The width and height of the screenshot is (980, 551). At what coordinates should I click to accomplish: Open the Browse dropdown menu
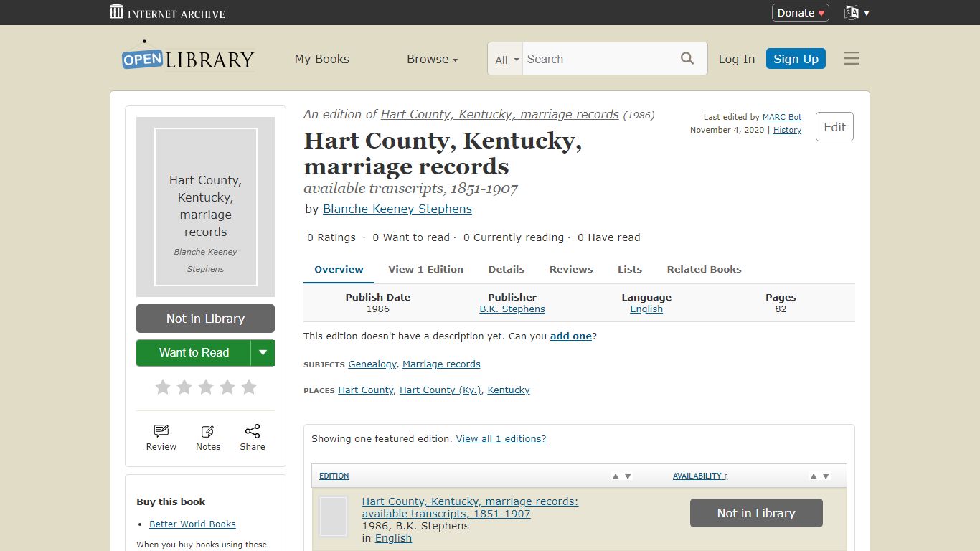pos(432,59)
